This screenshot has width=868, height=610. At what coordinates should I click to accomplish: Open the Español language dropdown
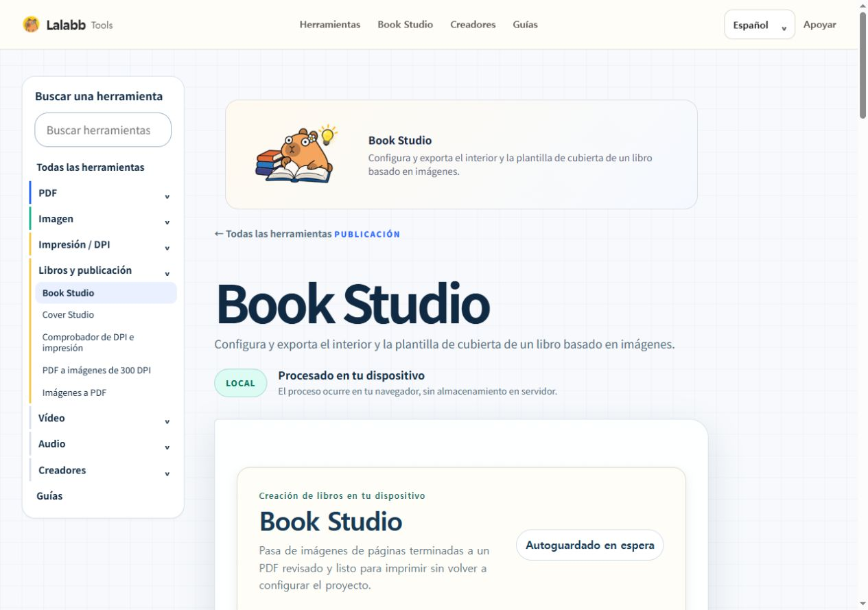coord(760,25)
